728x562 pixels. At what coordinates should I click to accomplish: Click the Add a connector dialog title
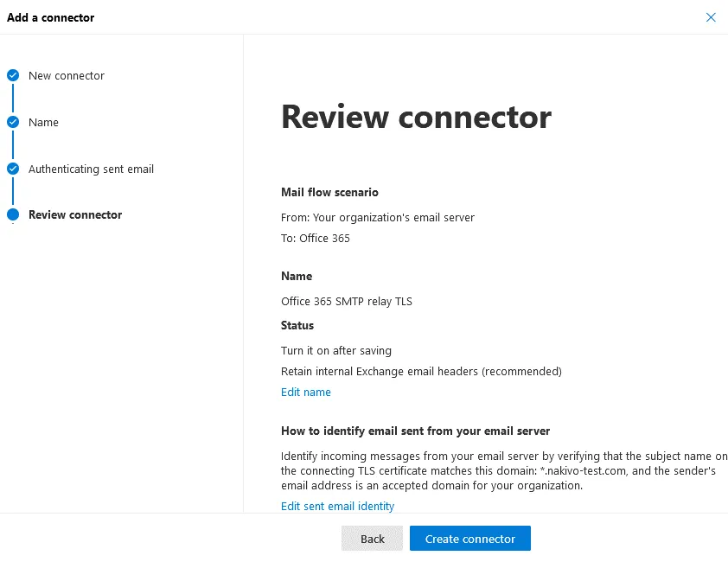(x=51, y=17)
